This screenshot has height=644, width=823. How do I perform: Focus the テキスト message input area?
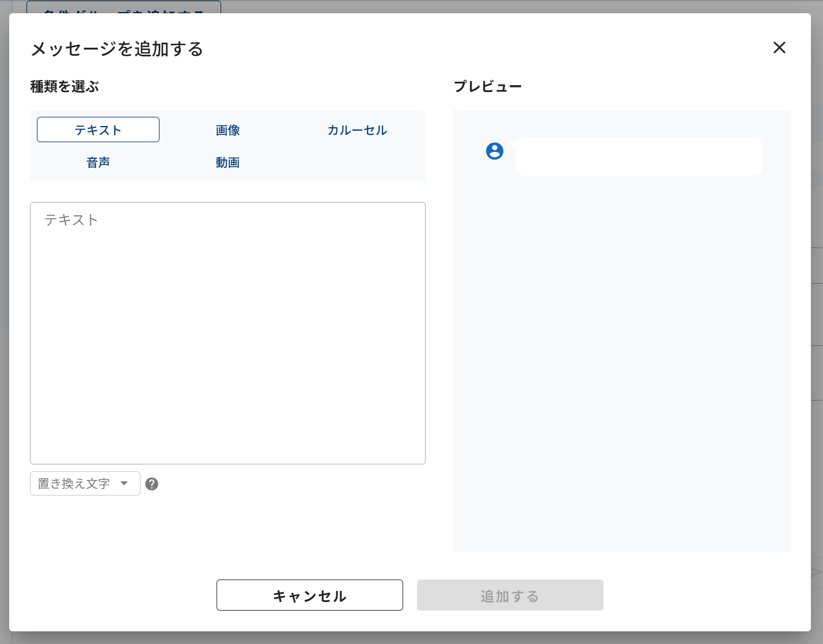pos(227,333)
